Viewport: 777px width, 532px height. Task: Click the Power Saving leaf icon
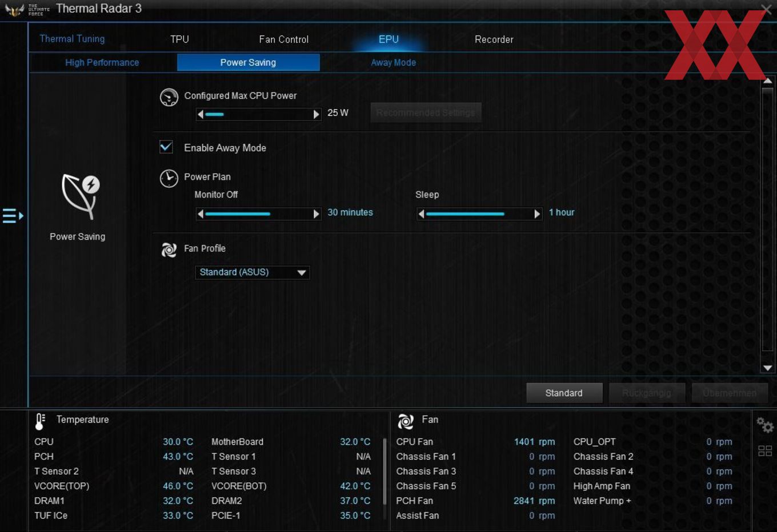tap(81, 196)
